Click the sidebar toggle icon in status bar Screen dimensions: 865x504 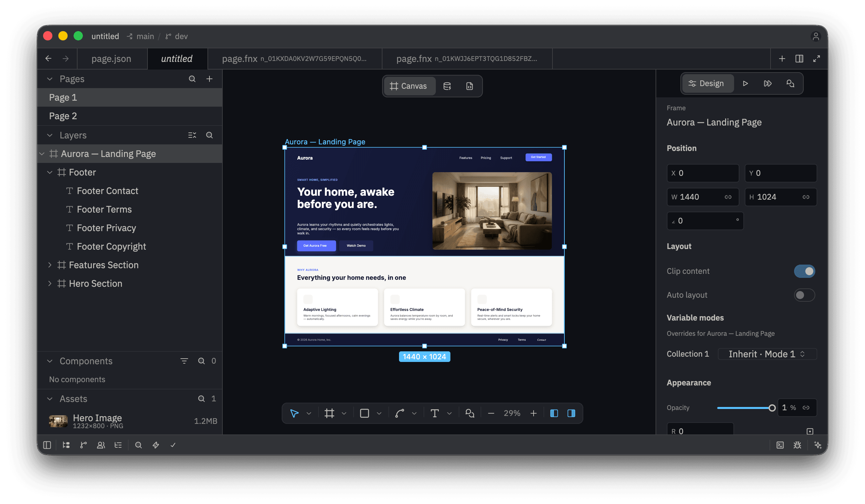click(47, 445)
